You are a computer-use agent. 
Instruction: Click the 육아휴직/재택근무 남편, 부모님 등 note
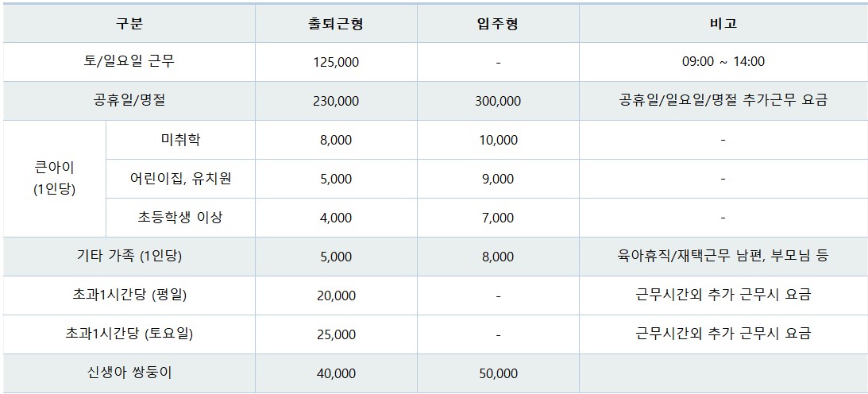(723, 257)
